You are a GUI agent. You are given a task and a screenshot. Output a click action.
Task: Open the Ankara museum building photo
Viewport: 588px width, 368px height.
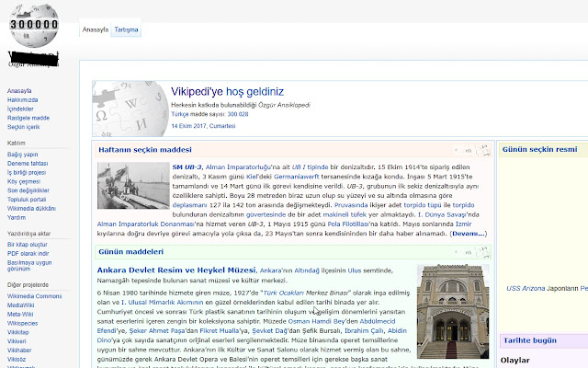point(453,311)
